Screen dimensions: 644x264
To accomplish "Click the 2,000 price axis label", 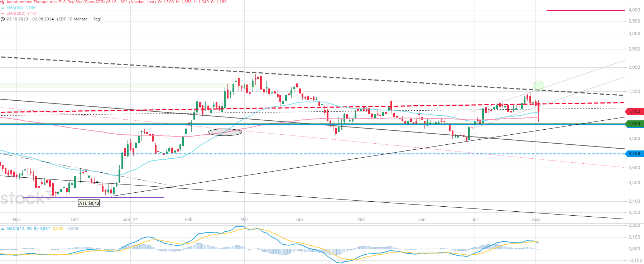I will tap(634, 67).
